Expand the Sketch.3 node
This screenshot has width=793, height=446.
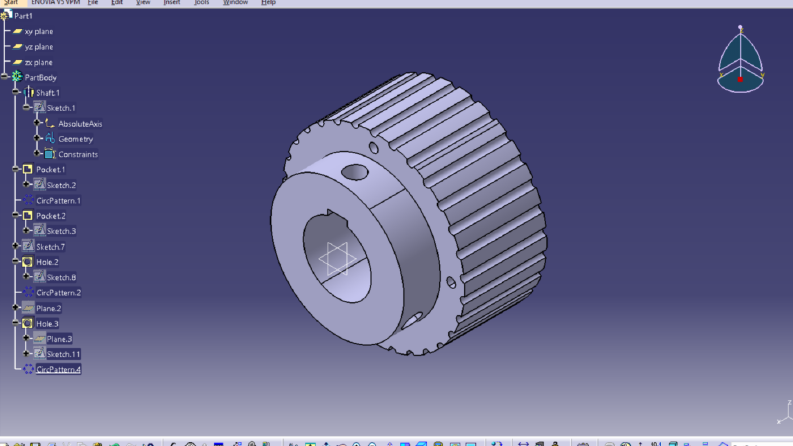tap(27, 230)
